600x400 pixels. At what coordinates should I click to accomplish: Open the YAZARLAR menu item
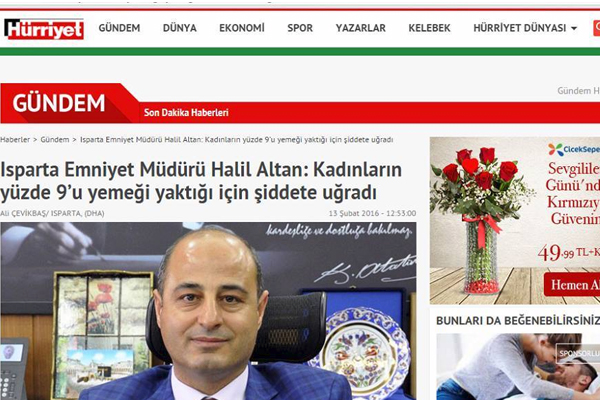point(361,28)
